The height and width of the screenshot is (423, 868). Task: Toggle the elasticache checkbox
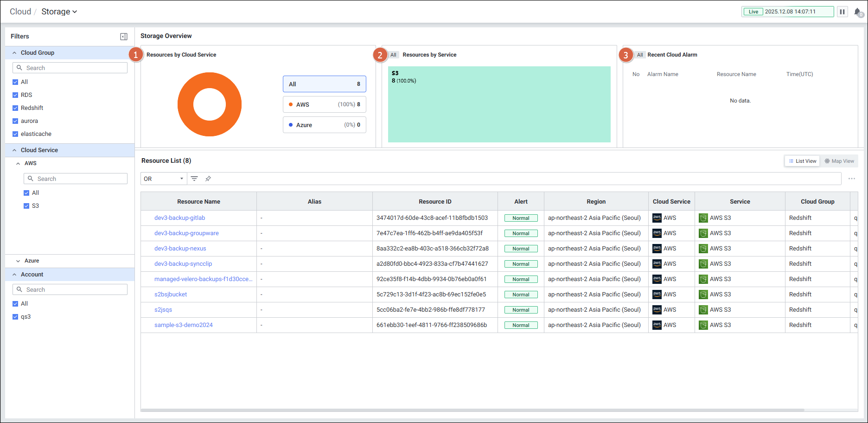coord(15,134)
